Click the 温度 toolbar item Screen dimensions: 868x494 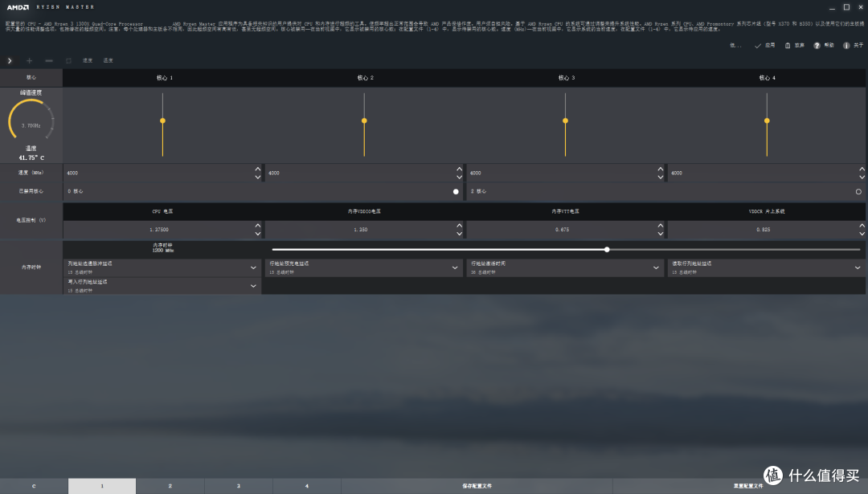point(108,61)
